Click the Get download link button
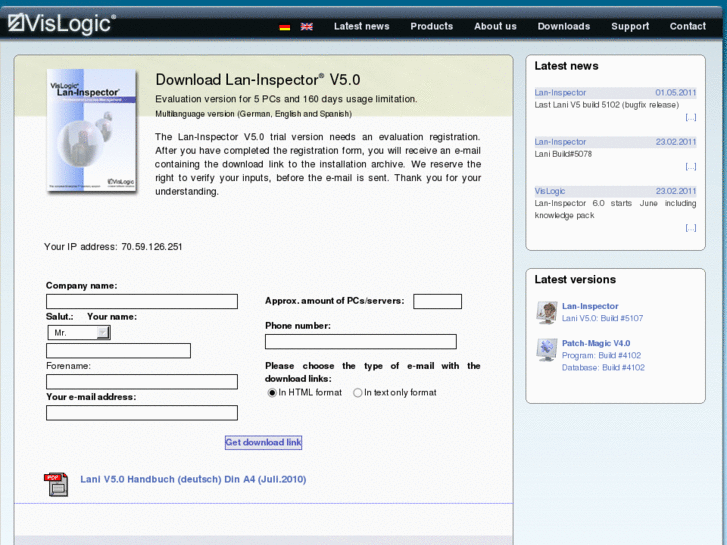Image resolution: width=727 pixels, height=545 pixels. click(x=263, y=442)
